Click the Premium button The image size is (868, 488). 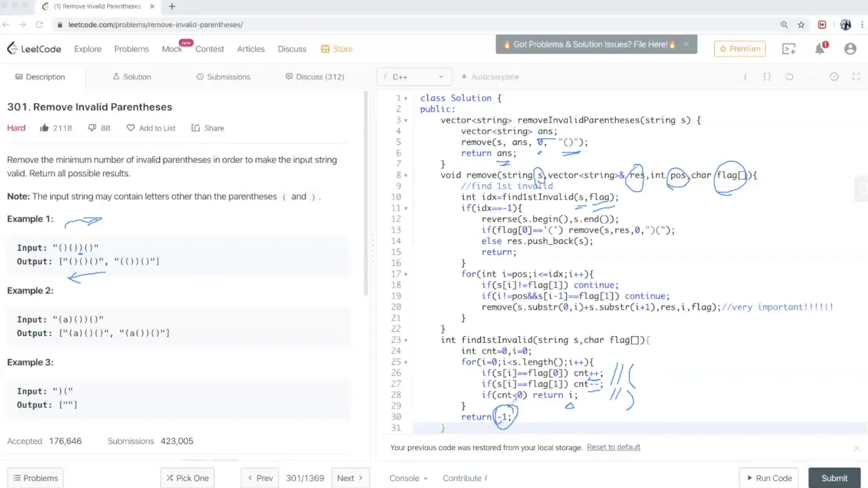click(740, 49)
